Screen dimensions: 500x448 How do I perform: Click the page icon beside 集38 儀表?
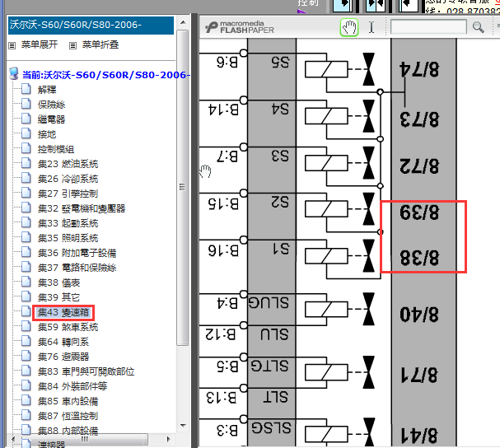[x=26, y=282]
